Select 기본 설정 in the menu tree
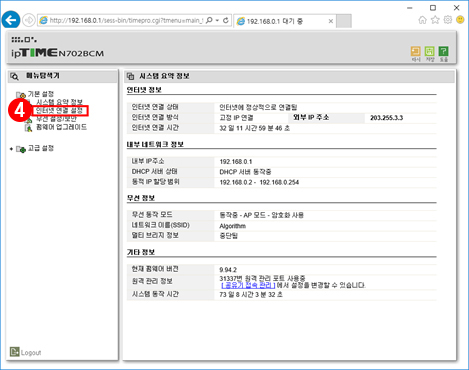 [x=40, y=94]
